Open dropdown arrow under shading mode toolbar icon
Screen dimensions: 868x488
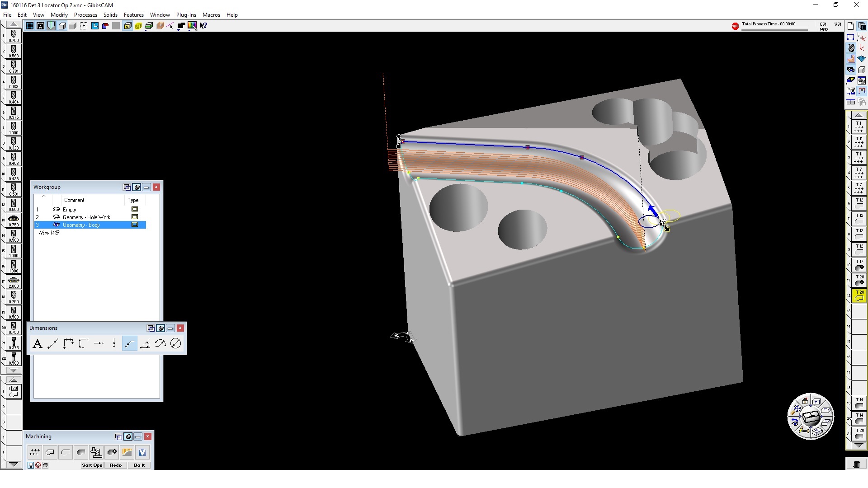146,30
